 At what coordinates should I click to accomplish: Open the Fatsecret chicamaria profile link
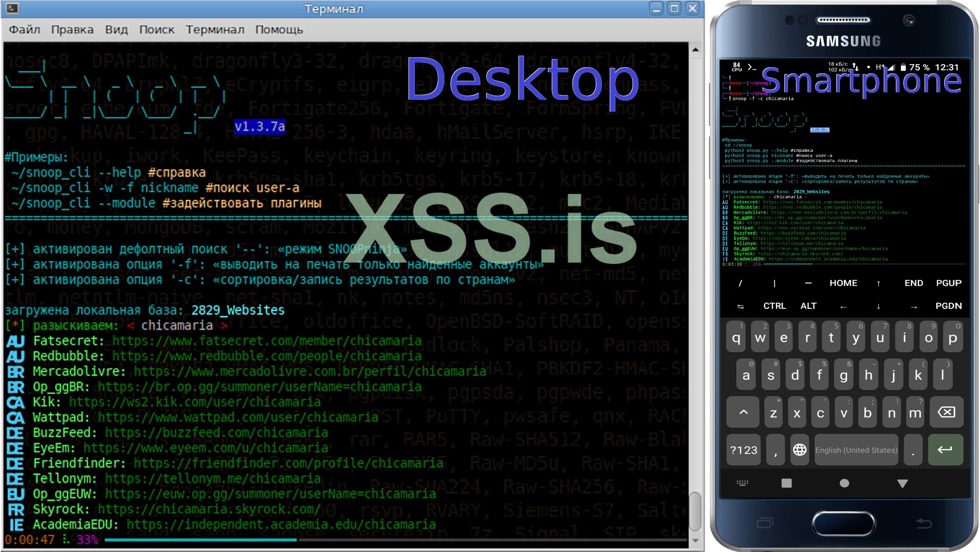coord(267,341)
